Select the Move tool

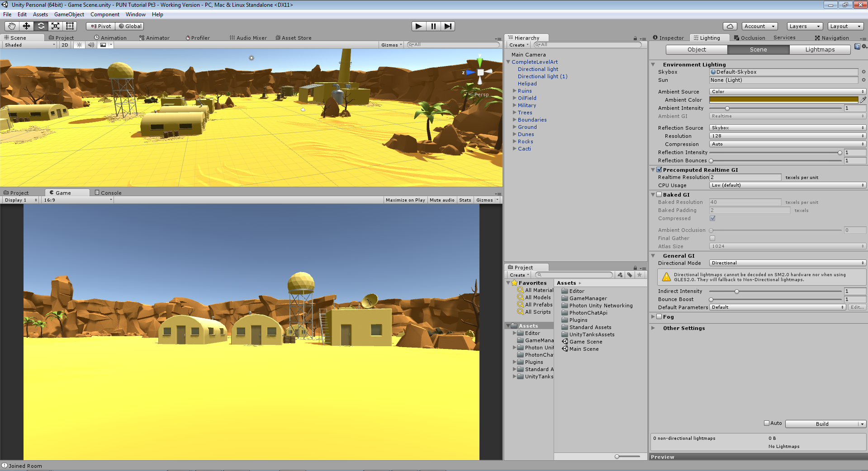point(26,26)
